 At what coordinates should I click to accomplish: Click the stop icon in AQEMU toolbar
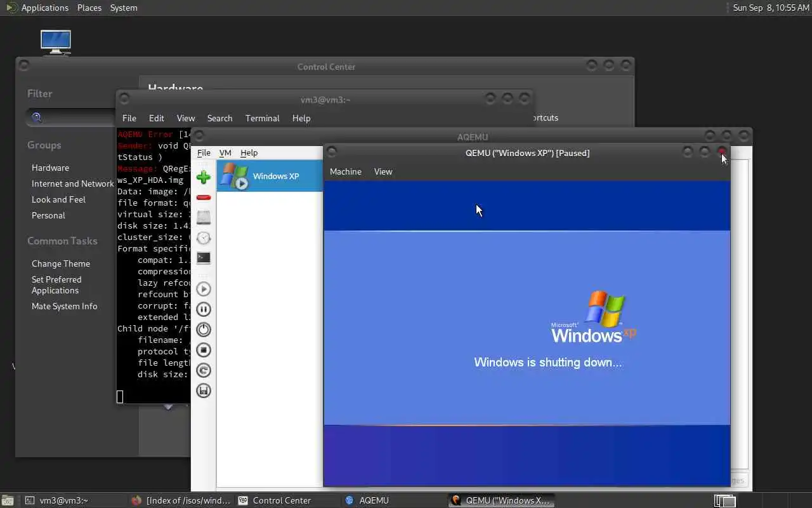pos(204,350)
